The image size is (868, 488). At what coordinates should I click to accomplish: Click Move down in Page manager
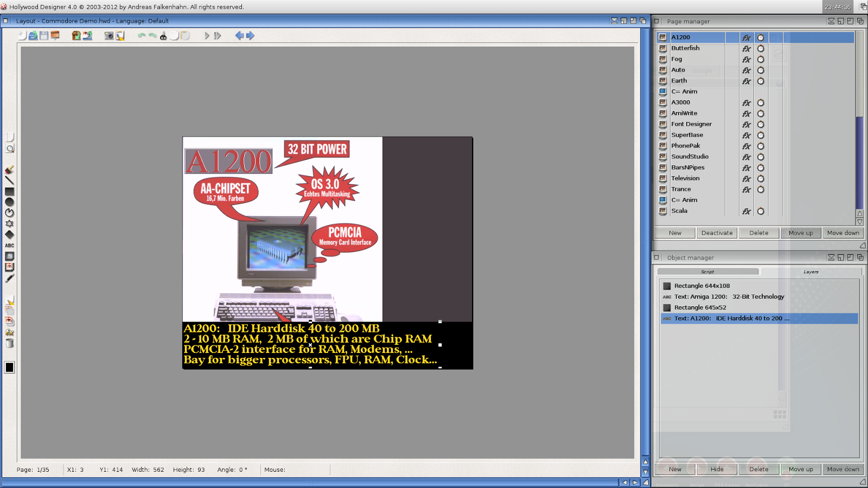pyautogui.click(x=843, y=233)
